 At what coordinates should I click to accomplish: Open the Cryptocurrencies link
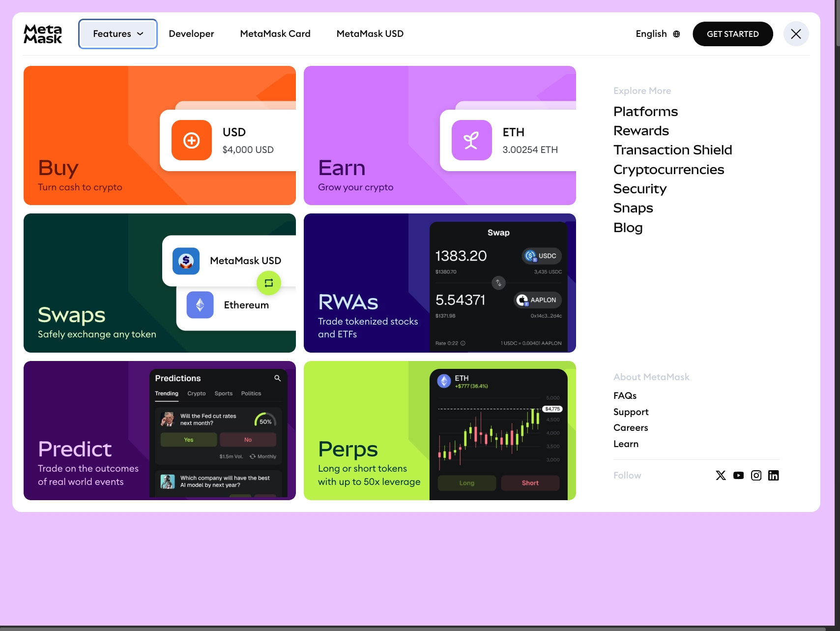[x=669, y=170]
